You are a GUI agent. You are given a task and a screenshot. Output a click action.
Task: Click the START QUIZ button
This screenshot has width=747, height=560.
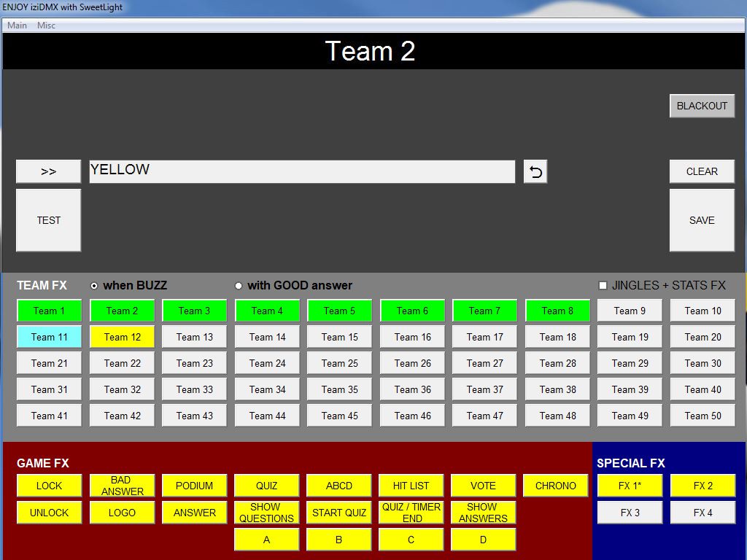(x=338, y=513)
